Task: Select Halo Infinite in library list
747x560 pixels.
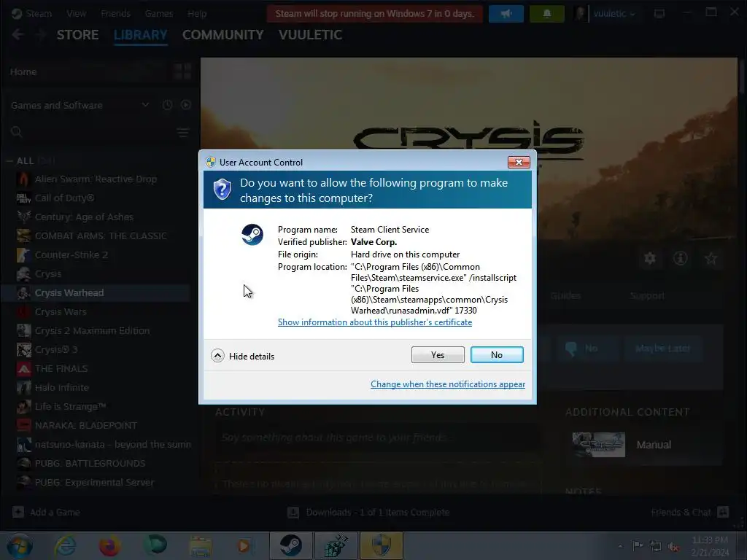Action: (61, 388)
